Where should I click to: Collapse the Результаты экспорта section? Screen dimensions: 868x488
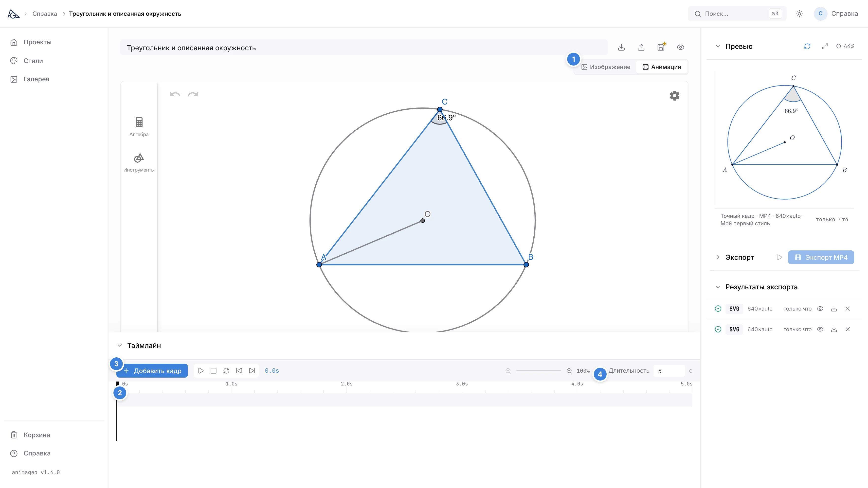718,287
